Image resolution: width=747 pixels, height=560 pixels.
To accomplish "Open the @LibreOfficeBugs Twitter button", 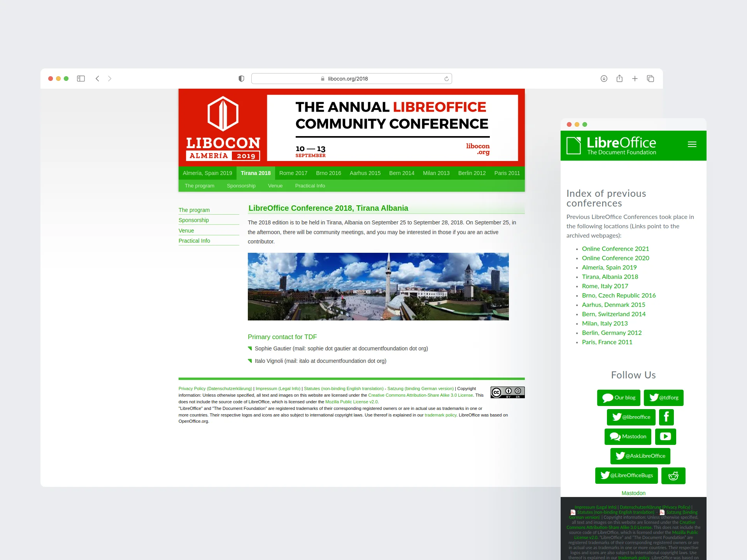I will [626, 475].
